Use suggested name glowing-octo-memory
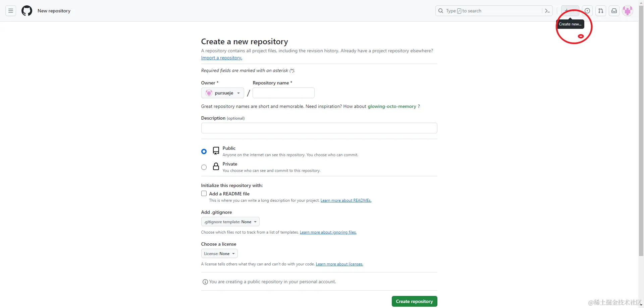Screen dimensions: 644x308 pos(392,107)
